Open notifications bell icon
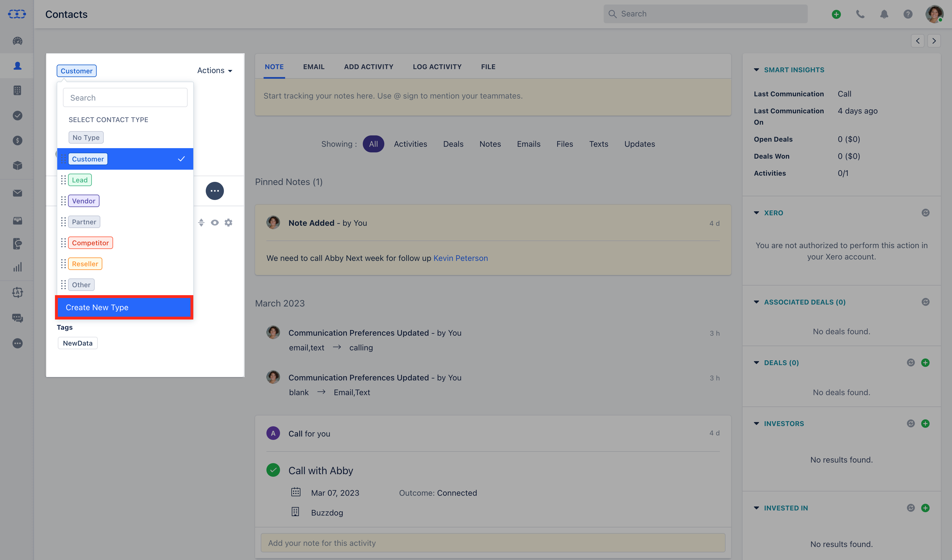952x560 pixels. point(884,14)
